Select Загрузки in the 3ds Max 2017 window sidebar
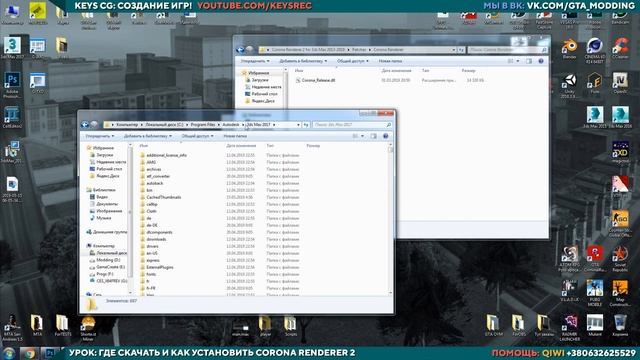Image resolution: width=640 pixels, height=360 pixels. [104, 155]
